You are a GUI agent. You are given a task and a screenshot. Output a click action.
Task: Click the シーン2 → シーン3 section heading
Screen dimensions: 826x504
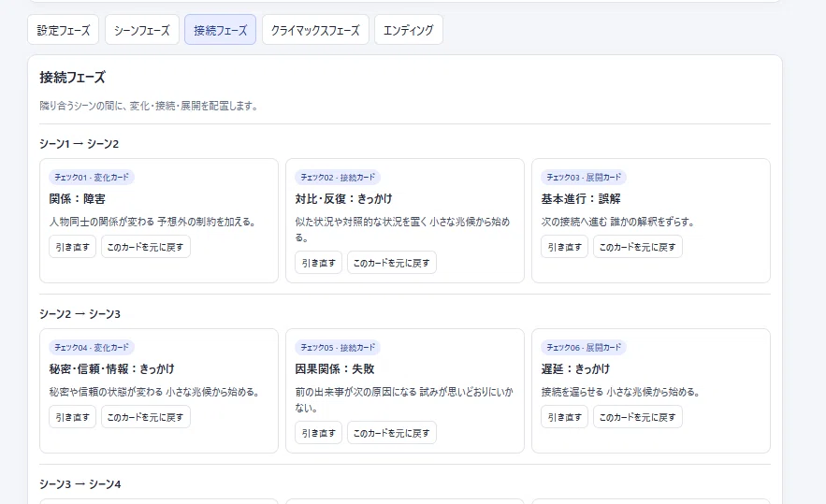[x=80, y=314]
